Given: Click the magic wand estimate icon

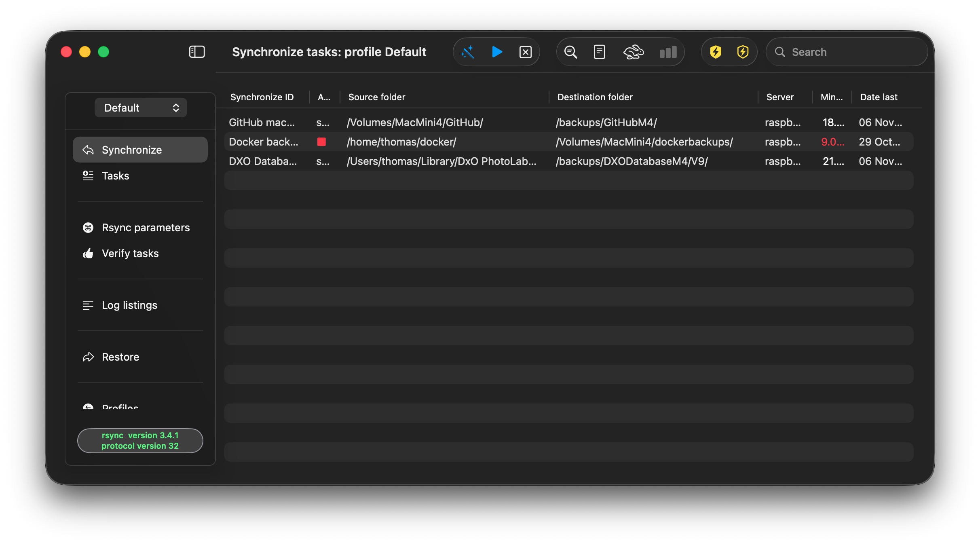Looking at the screenshot, I should [x=468, y=52].
